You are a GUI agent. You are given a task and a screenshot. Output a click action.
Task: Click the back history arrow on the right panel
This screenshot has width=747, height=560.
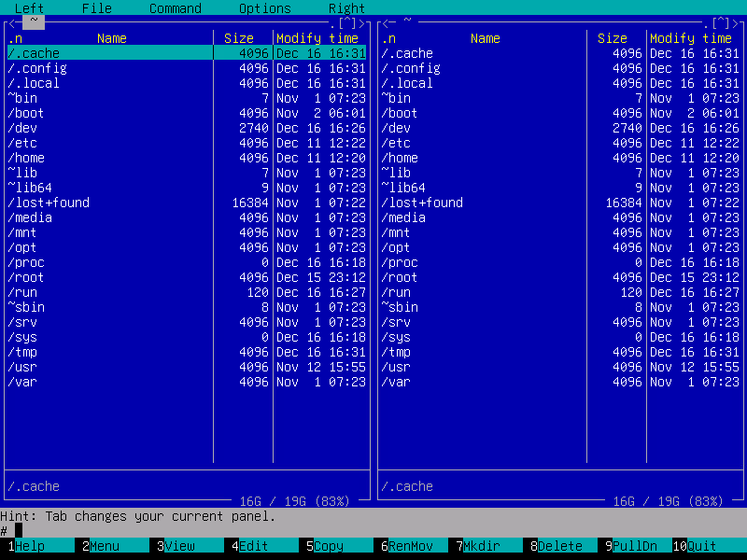click(x=387, y=21)
